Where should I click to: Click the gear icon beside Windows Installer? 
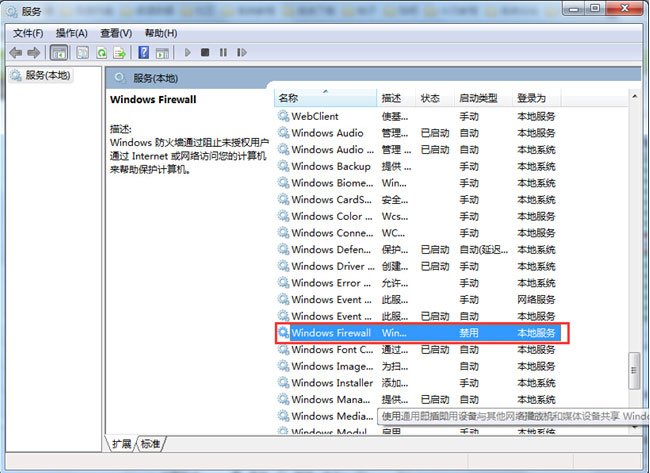283,382
